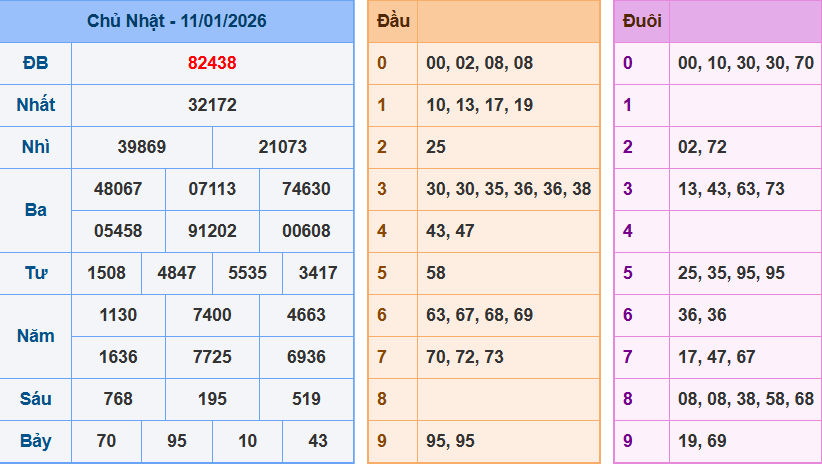Image resolution: width=822 pixels, height=464 pixels.
Task: Click the Tư prize number 5535
Action: point(247,273)
